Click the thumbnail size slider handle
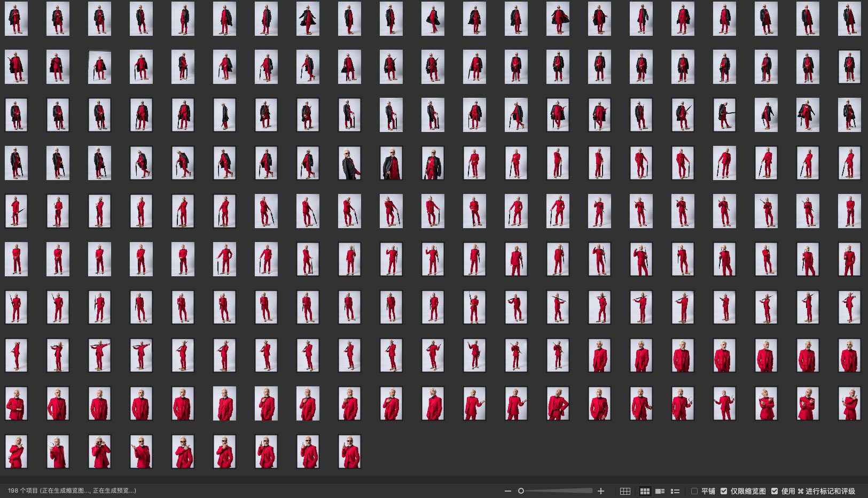Image resolution: width=868 pixels, height=498 pixels. [x=521, y=491]
